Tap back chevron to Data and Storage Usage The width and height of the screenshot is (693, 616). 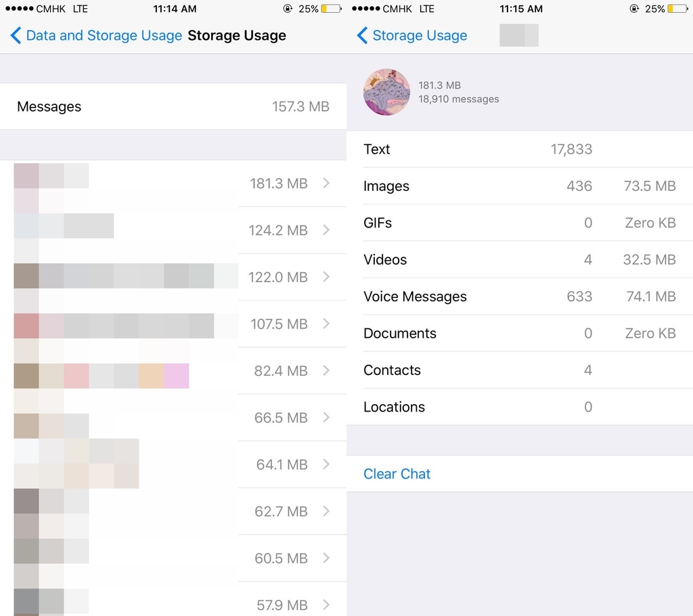[x=16, y=35]
